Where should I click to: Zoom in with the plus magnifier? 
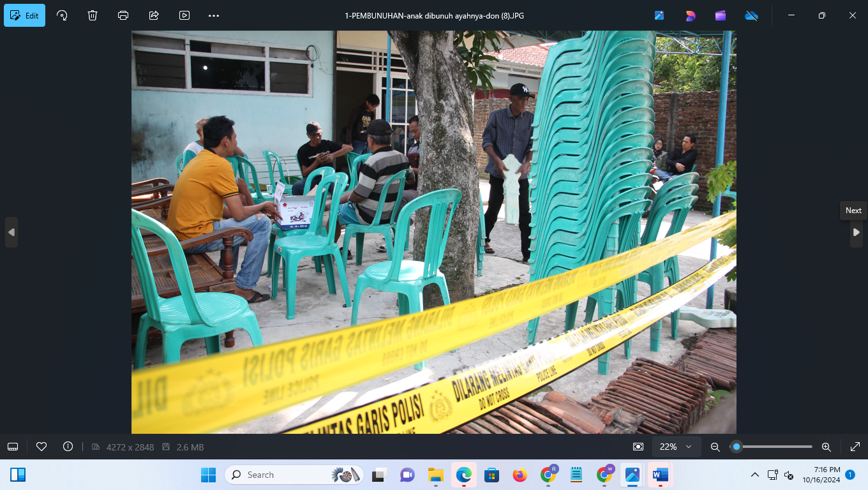point(827,447)
